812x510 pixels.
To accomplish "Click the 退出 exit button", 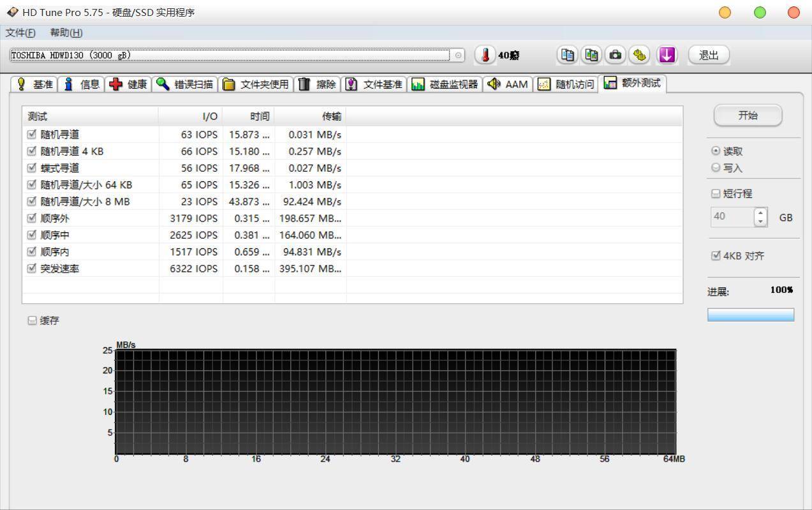I will coord(709,55).
